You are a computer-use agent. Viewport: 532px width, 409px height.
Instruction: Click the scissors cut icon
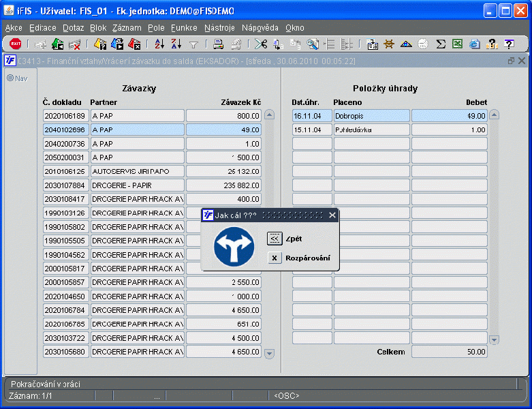point(261,44)
